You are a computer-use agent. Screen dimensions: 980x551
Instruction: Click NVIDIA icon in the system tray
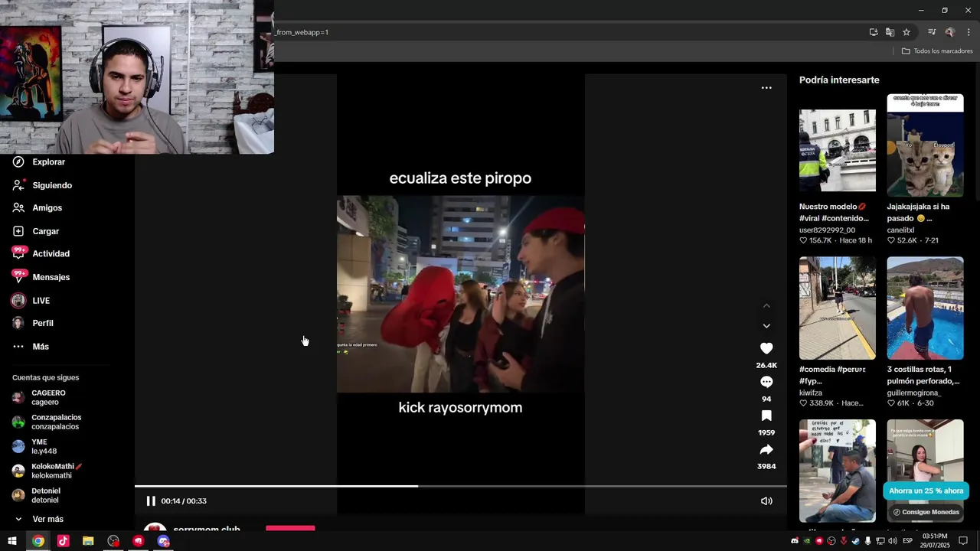(x=806, y=541)
